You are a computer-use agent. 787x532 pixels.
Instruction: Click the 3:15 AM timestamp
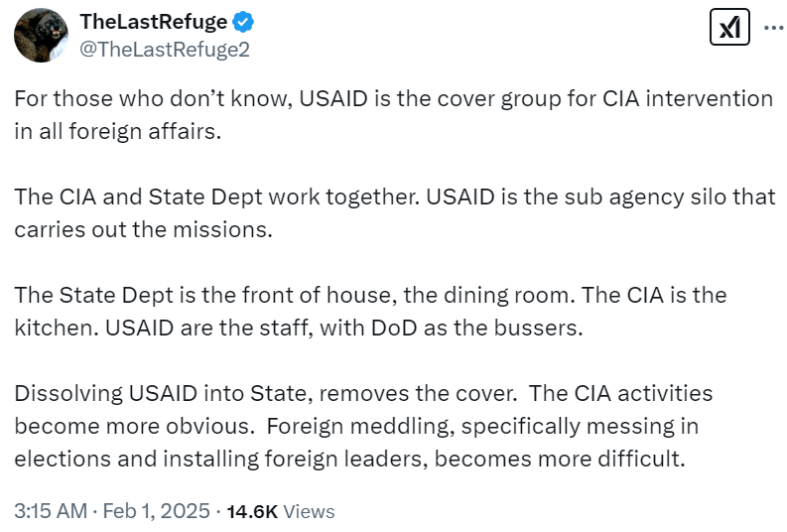(50, 512)
